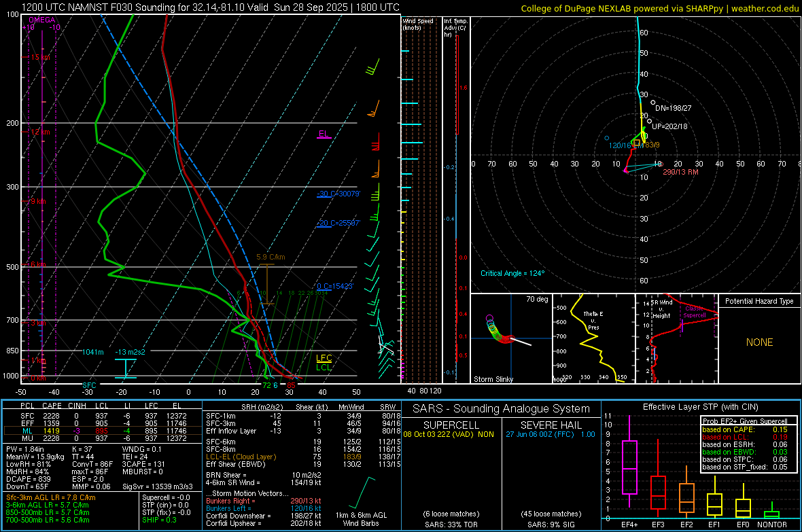Click the 'based on CAPE: 0.15' probability

point(745,429)
